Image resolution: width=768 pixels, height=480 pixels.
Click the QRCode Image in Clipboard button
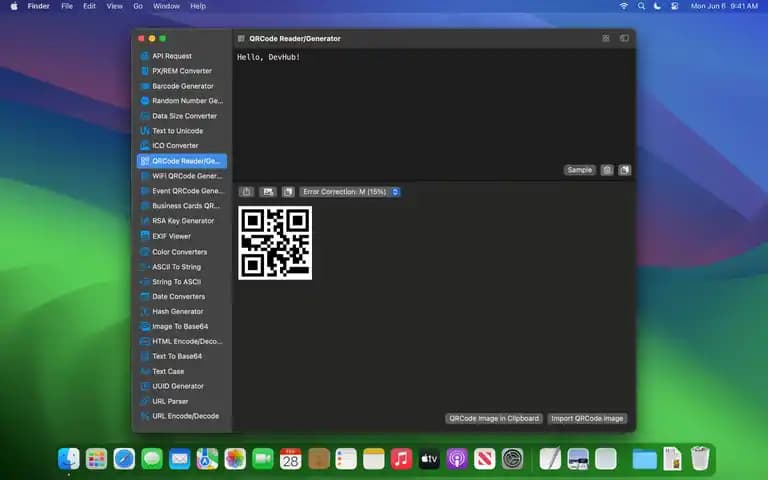(x=494, y=419)
